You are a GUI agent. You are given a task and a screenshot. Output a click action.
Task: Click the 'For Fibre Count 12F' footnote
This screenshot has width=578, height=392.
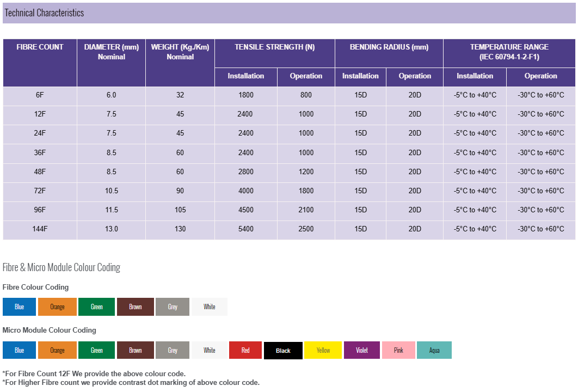click(94, 374)
